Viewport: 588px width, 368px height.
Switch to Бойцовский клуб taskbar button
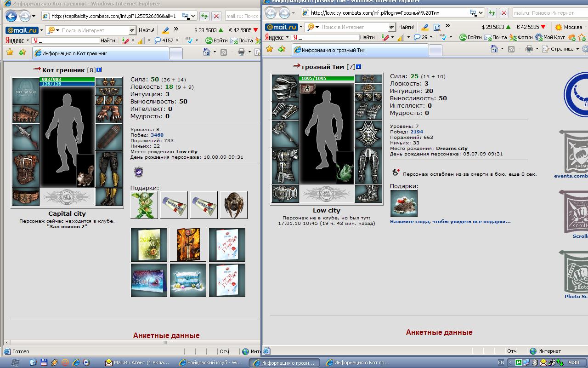(212, 362)
